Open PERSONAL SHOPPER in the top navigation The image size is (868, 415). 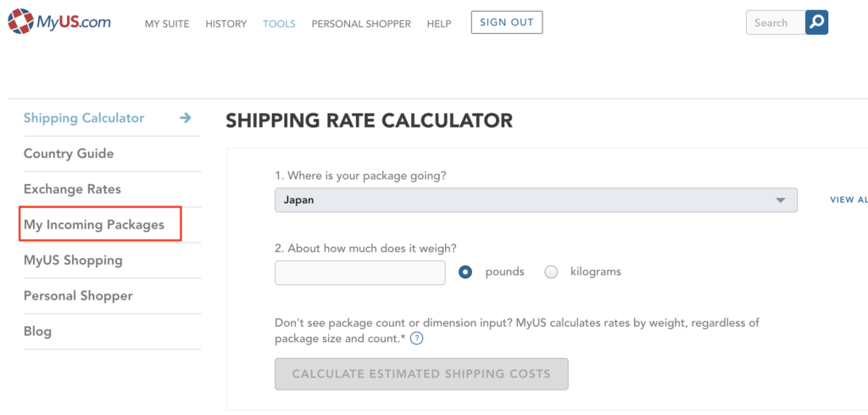pos(361,24)
